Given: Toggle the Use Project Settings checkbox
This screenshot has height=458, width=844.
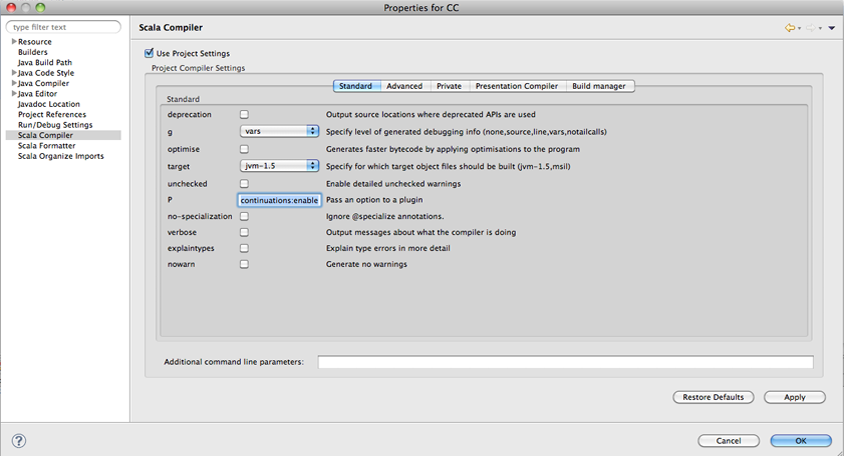Looking at the screenshot, I should click(x=149, y=53).
